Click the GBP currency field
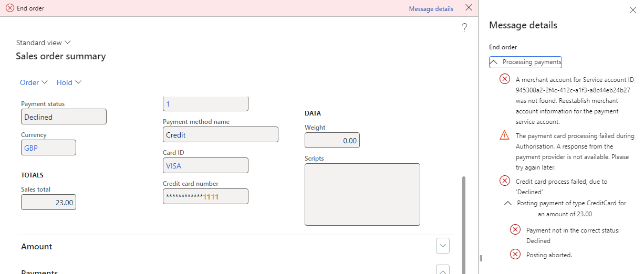The height and width of the screenshot is (274, 644). coord(48,147)
